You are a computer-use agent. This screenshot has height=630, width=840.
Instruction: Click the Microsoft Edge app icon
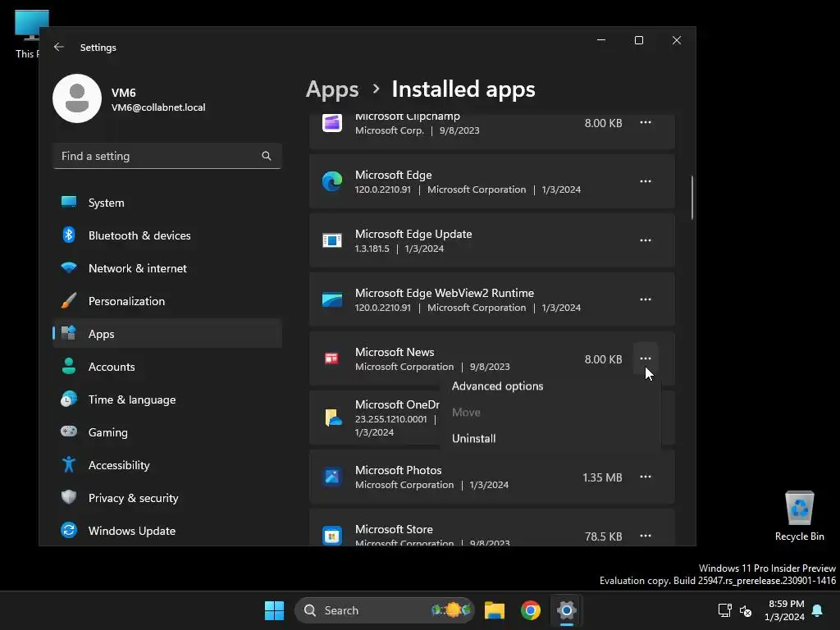(x=332, y=181)
